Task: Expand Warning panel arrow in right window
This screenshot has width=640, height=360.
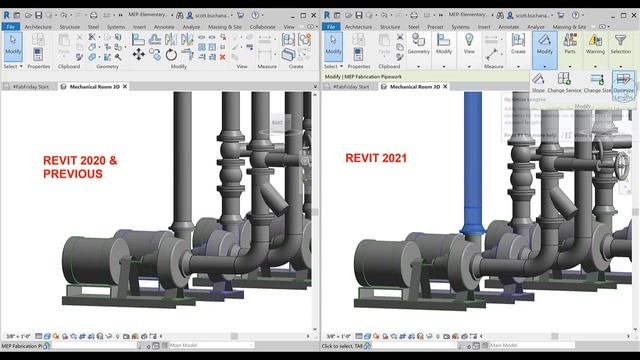Action: (595, 67)
